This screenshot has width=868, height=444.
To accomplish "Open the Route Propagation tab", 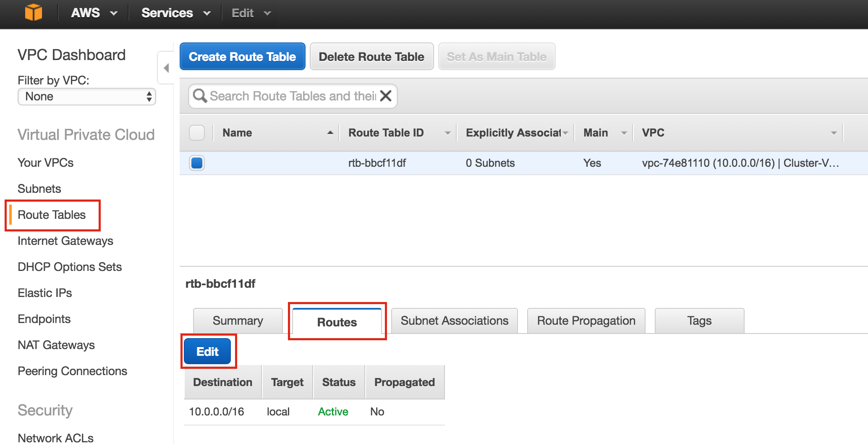I will 586,321.
